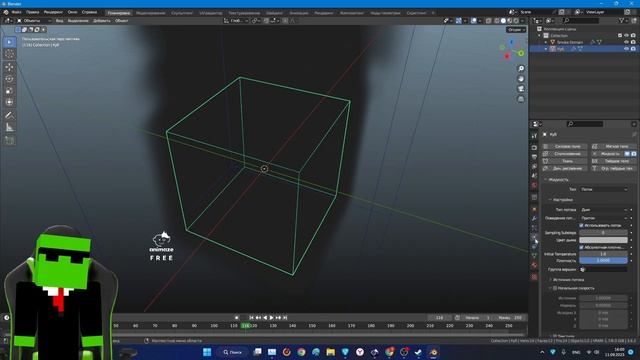
Task: Open the 'Опции' dropdown in viewport corner
Action: pos(516,30)
